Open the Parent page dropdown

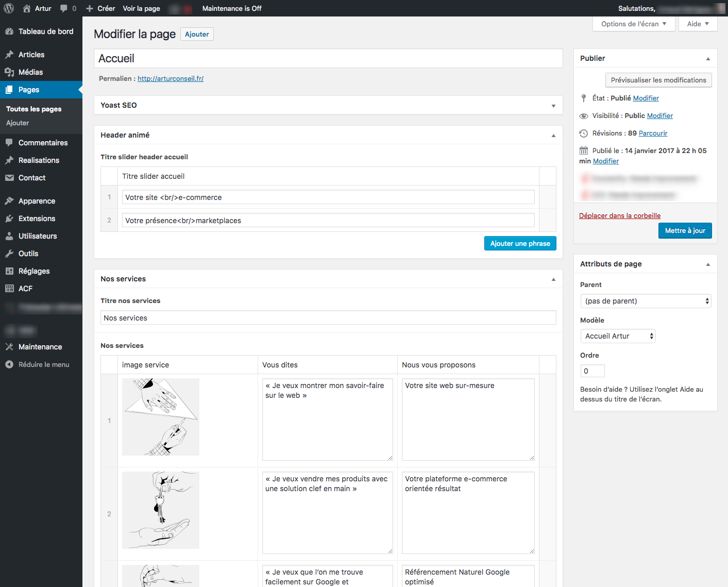[645, 301]
